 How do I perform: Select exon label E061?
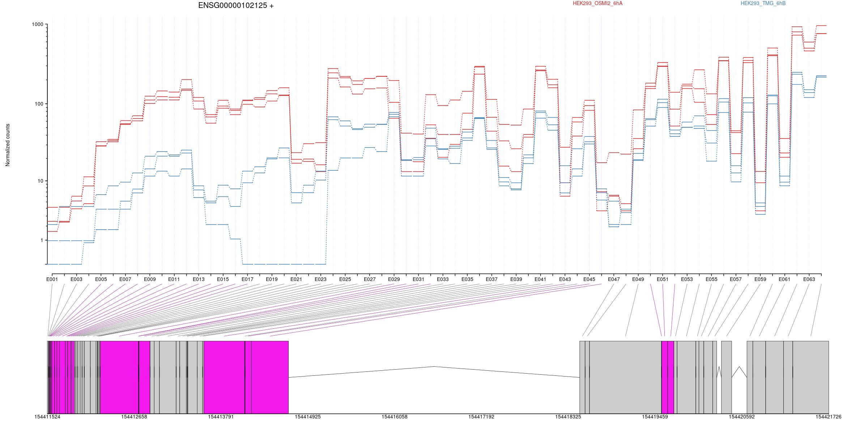[x=784, y=279]
